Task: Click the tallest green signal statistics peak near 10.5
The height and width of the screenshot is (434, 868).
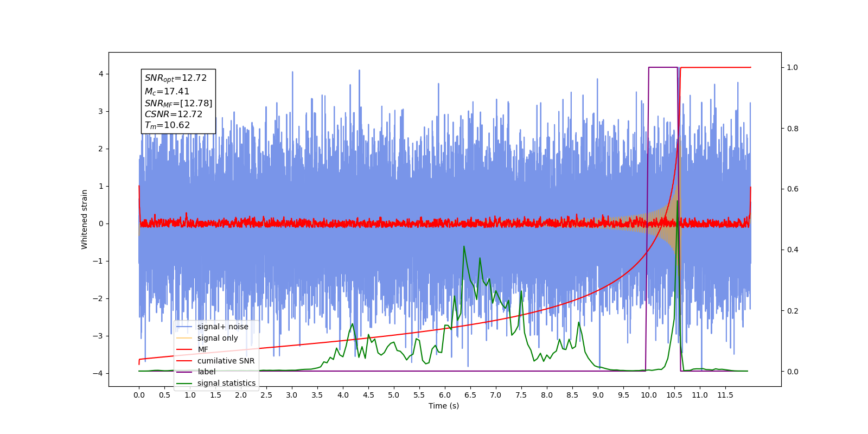Action: tap(677, 202)
